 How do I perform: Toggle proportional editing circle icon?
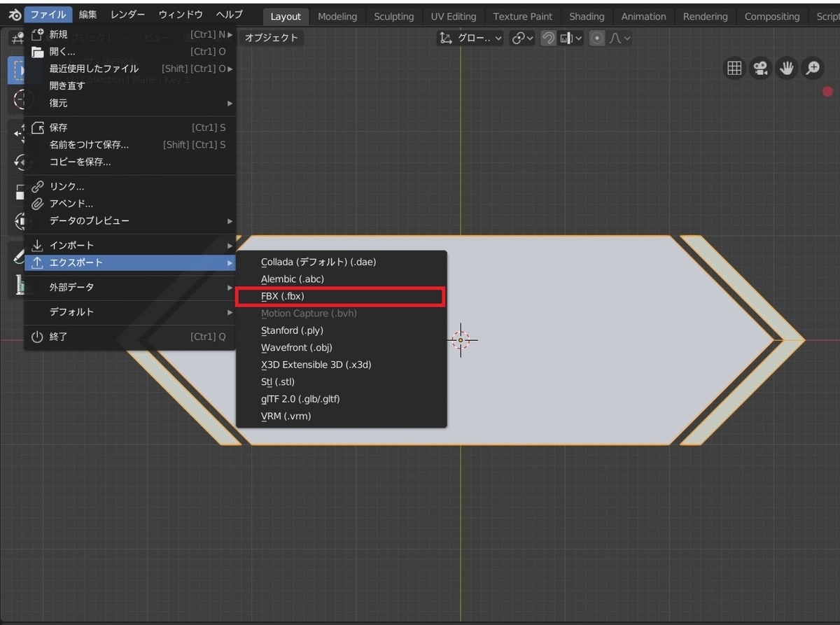597,38
